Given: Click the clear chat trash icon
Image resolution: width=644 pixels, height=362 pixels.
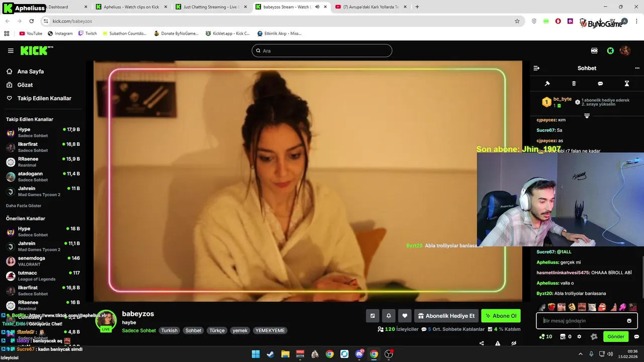Looking at the screenshot, I should (574, 83).
